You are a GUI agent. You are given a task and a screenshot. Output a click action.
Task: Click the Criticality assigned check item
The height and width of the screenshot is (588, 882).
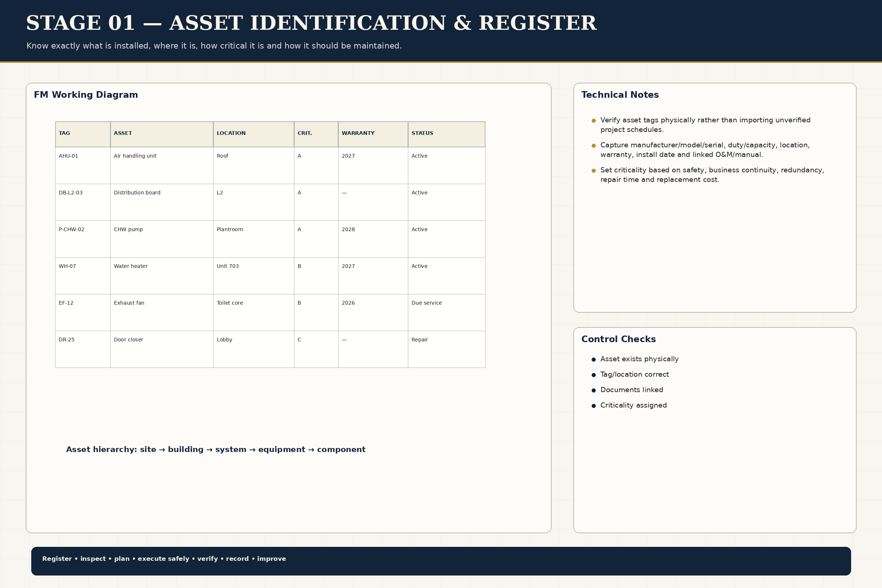tap(633, 405)
